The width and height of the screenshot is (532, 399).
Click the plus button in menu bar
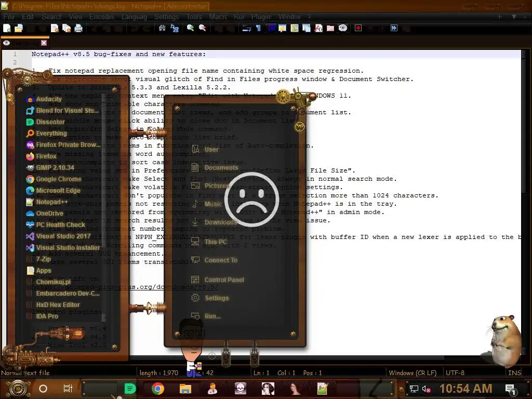499,16
